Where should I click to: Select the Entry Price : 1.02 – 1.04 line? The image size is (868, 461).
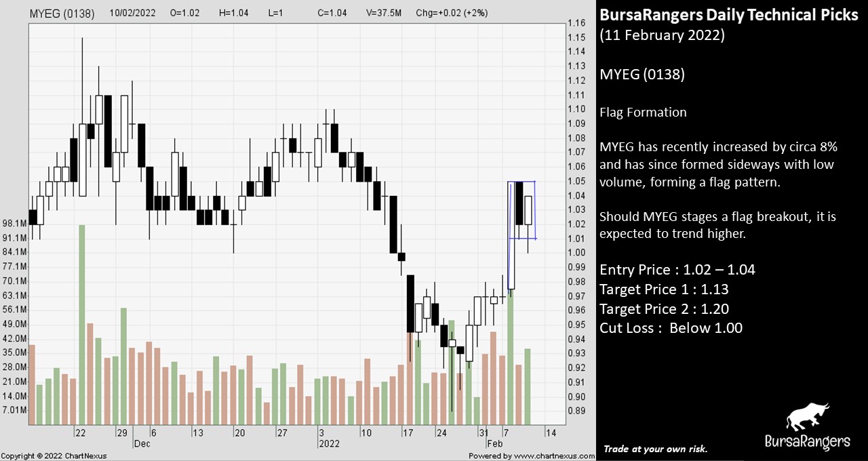pos(677,270)
